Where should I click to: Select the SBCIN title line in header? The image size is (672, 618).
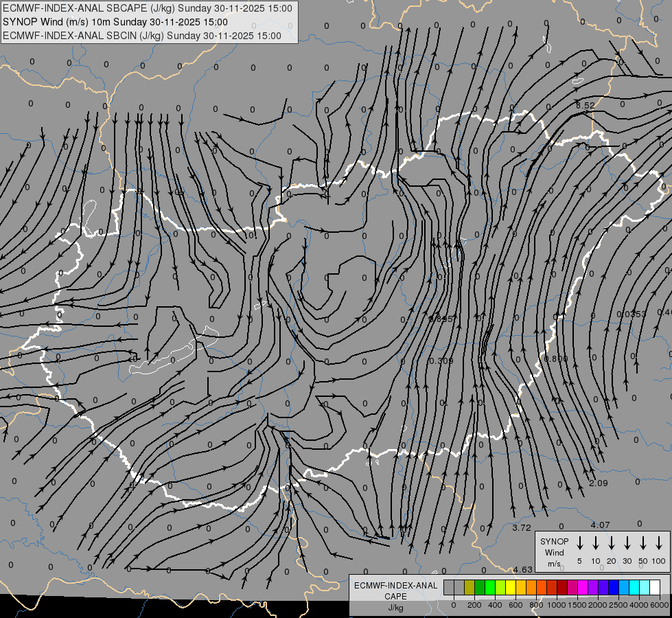point(142,36)
